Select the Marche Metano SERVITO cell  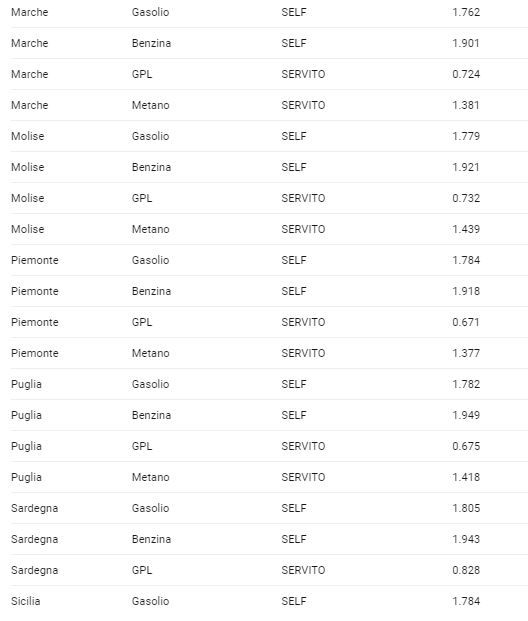click(303, 105)
